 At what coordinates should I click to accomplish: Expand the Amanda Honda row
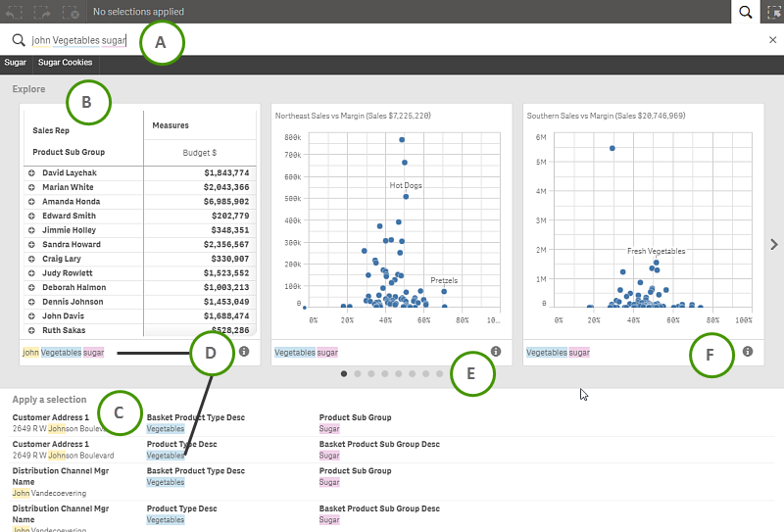point(31,202)
